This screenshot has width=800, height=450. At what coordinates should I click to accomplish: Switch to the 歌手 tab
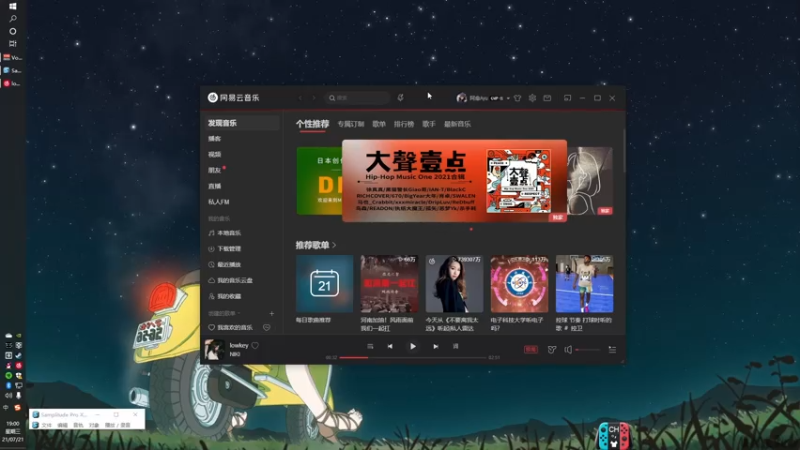(x=429, y=124)
